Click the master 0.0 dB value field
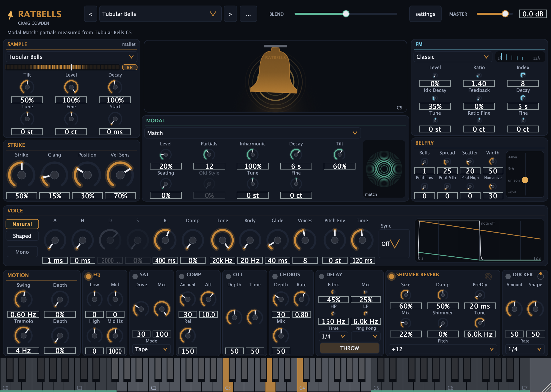This screenshot has height=392, width=551. pyautogui.click(x=533, y=14)
